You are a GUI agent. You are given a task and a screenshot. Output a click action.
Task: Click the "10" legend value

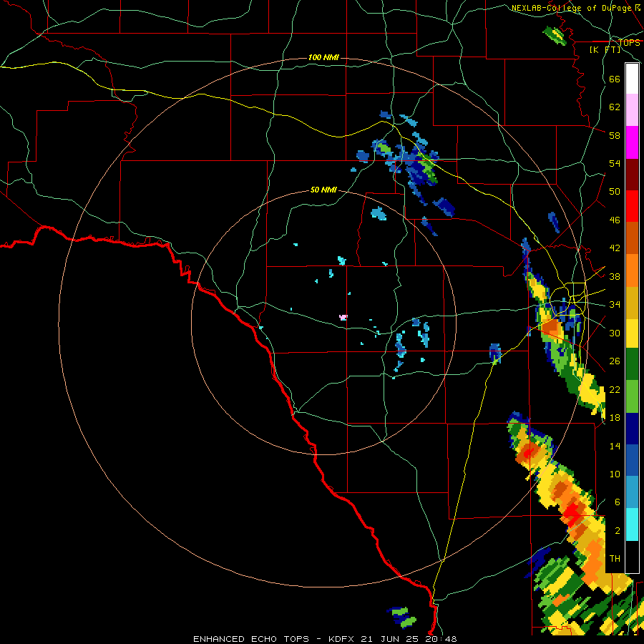pyautogui.click(x=615, y=474)
